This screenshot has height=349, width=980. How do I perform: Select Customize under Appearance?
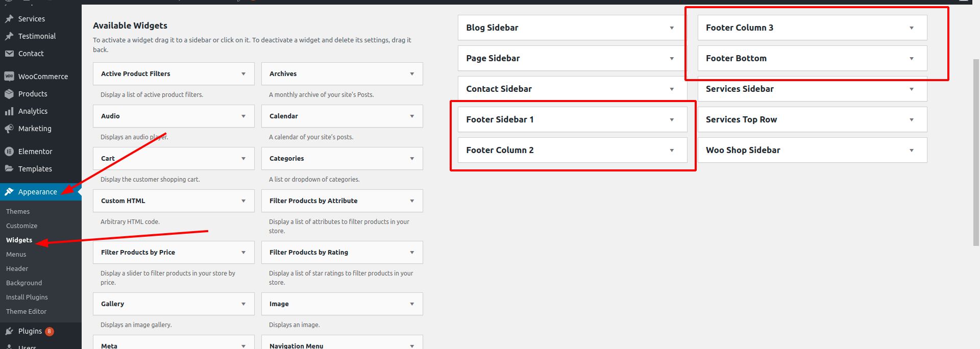pos(21,226)
